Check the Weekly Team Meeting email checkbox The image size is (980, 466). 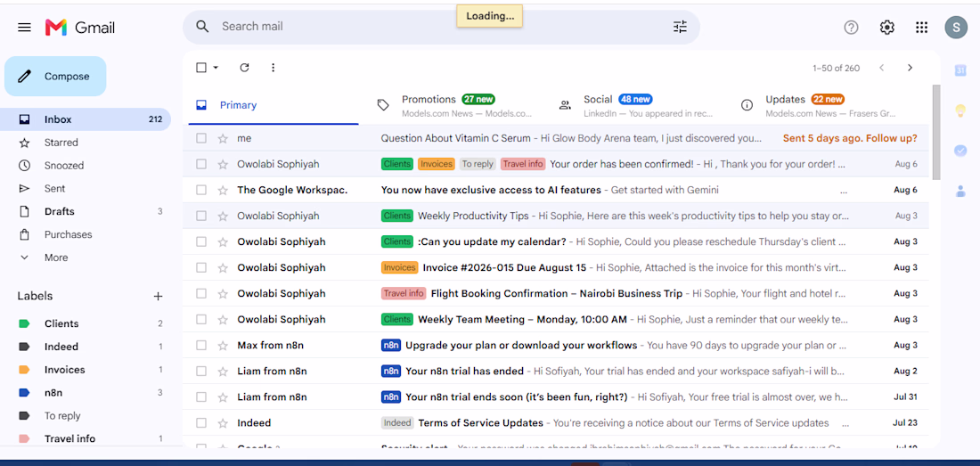pyautogui.click(x=201, y=319)
